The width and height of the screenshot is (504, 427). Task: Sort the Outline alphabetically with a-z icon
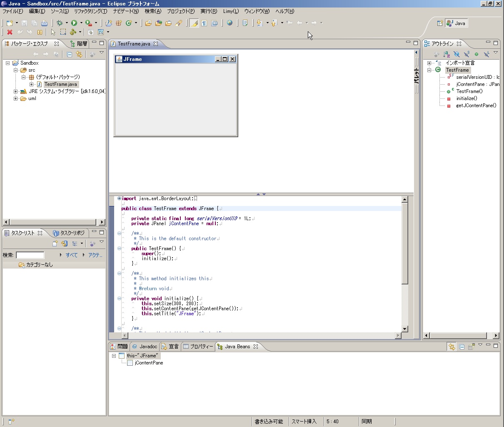coord(447,54)
